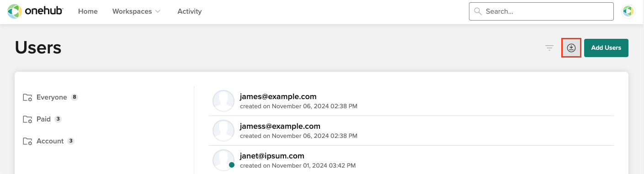This screenshot has width=644, height=174.
Task: Open the account avatar icon at top right
Action: tap(628, 11)
